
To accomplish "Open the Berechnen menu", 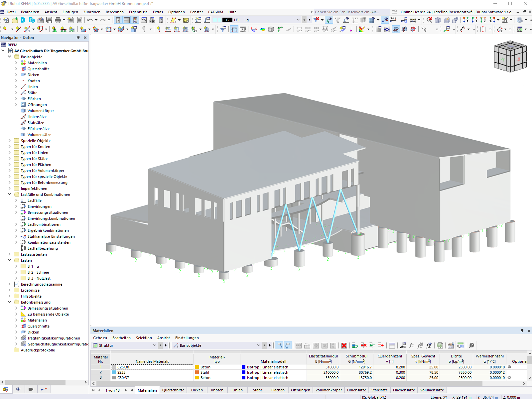I will coord(115,12).
